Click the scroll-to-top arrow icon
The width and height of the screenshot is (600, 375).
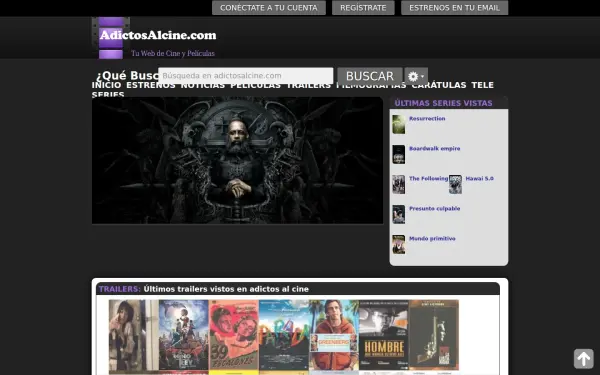(584, 359)
